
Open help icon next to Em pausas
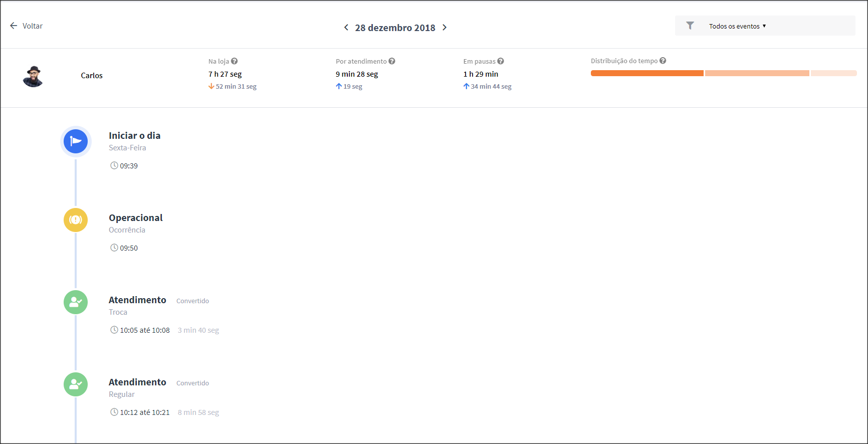coord(501,61)
